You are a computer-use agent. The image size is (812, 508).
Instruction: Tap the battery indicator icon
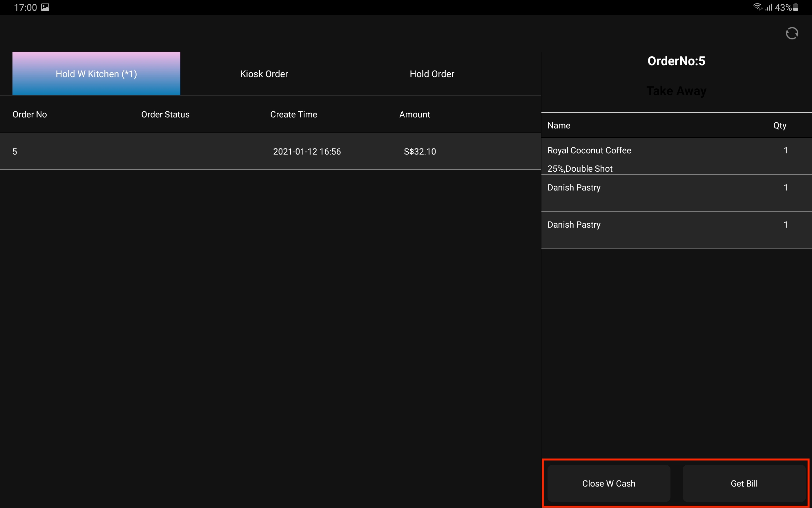[795, 7]
